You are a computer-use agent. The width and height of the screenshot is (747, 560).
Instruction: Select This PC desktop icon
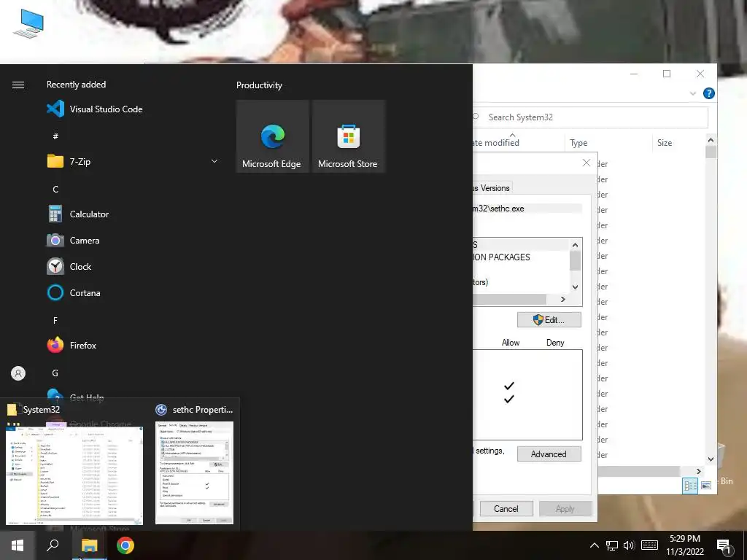(x=28, y=24)
